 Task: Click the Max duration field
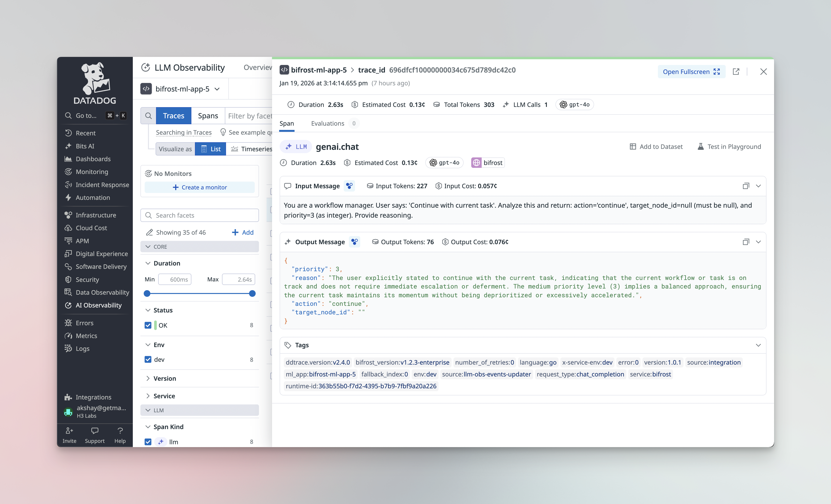238,279
